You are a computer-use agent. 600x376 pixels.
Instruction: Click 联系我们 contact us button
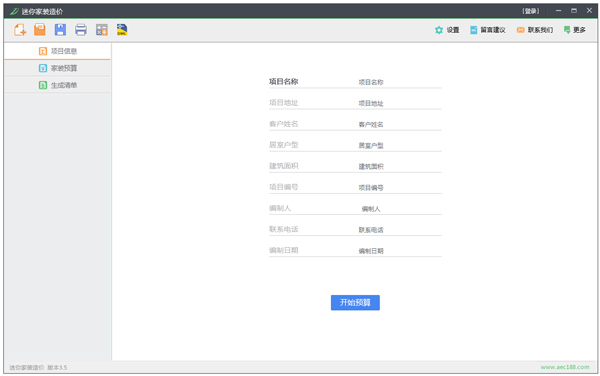click(535, 30)
